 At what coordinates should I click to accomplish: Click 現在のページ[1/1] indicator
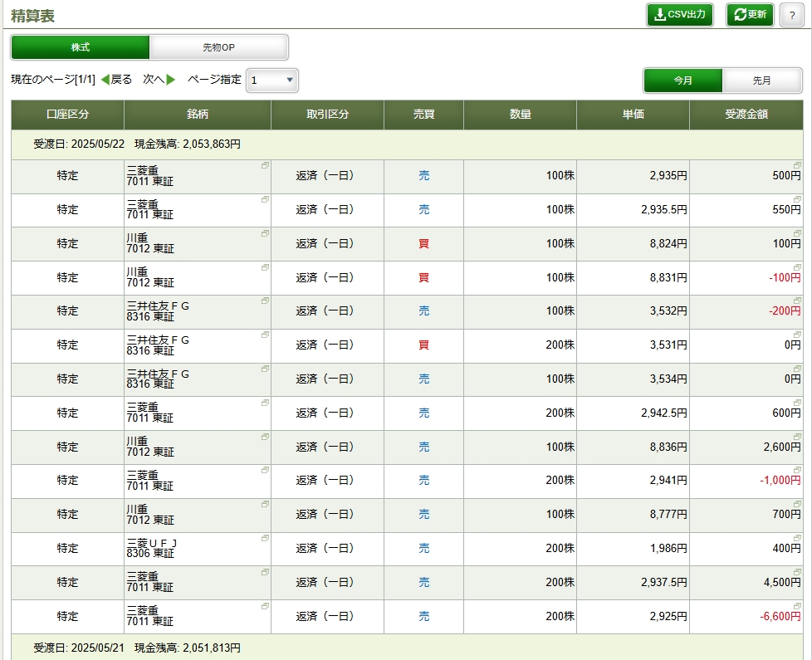coord(53,79)
